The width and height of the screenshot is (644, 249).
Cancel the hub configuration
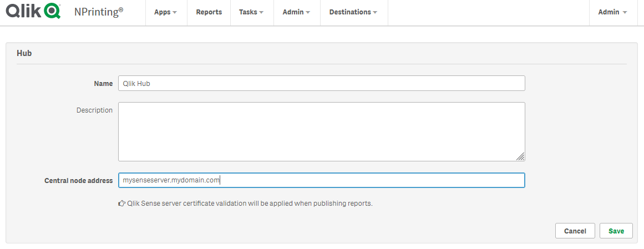tap(575, 231)
